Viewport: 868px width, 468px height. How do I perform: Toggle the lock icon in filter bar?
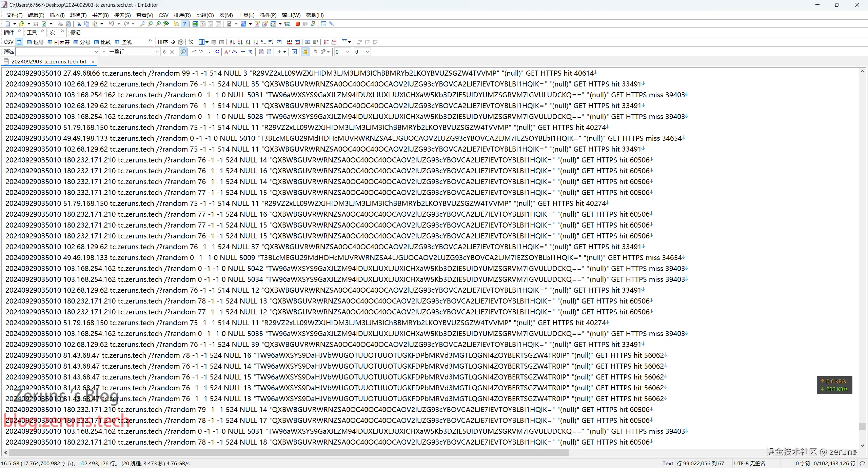305,52
